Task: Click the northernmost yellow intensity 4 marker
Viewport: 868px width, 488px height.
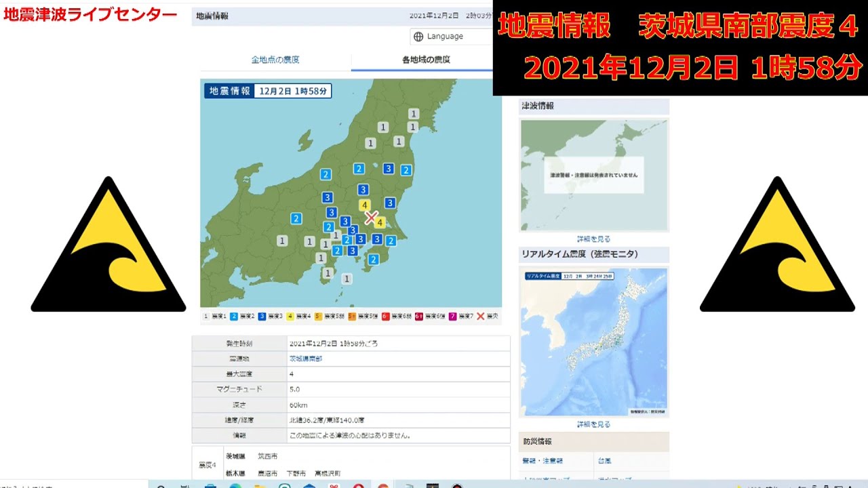Action: tap(365, 205)
